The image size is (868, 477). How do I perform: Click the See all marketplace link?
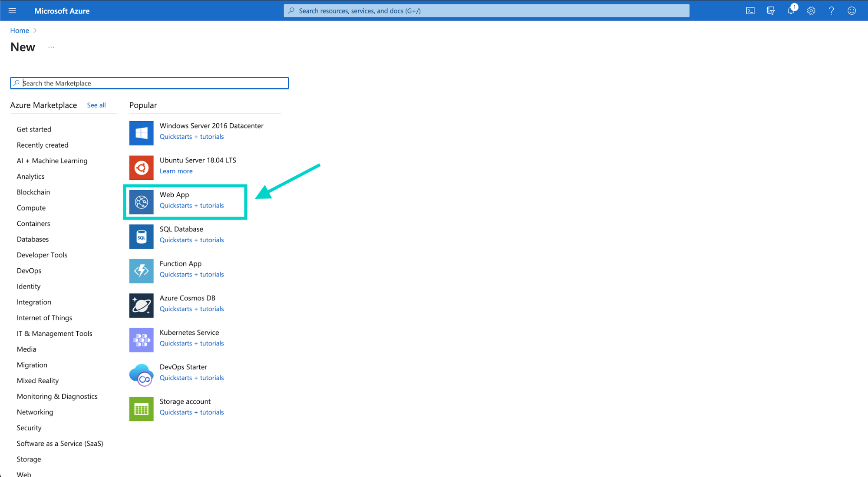[x=96, y=105]
